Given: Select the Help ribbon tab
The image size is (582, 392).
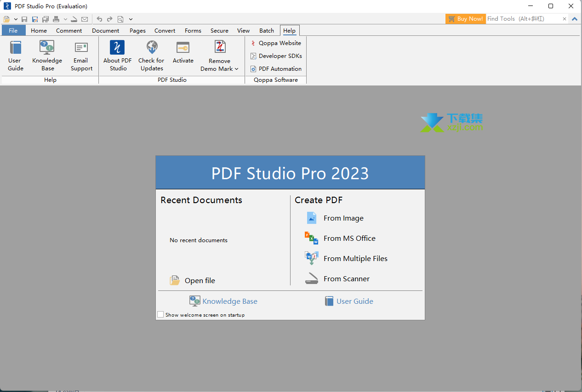Looking at the screenshot, I should tap(290, 30).
